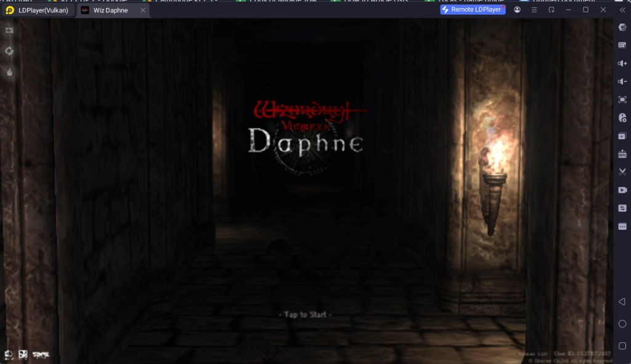The height and width of the screenshot is (364, 631).
Task: Click the top game menu icon at upper left
Action: [x=9, y=30]
